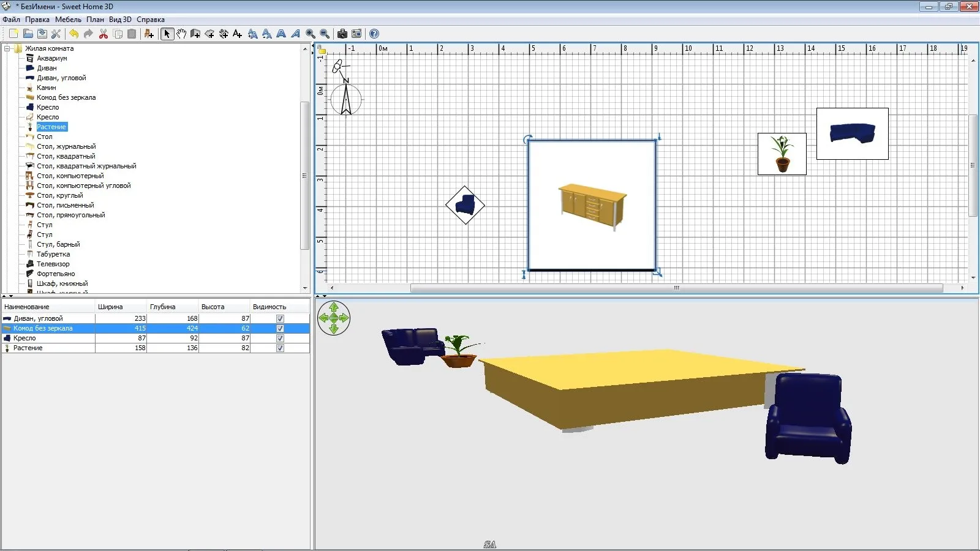Image resolution: width=980 pixels, height=551 pixels.
Task: Sort furniture by Ширина column header
Action: [121, 307]
